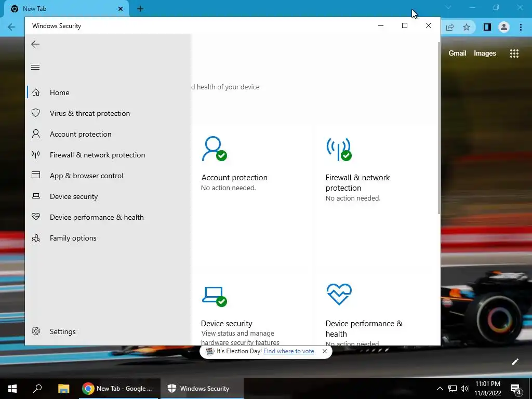Click the Find where to vote link
The width and height of the screenshot is (532, 399).
point(288,351)
